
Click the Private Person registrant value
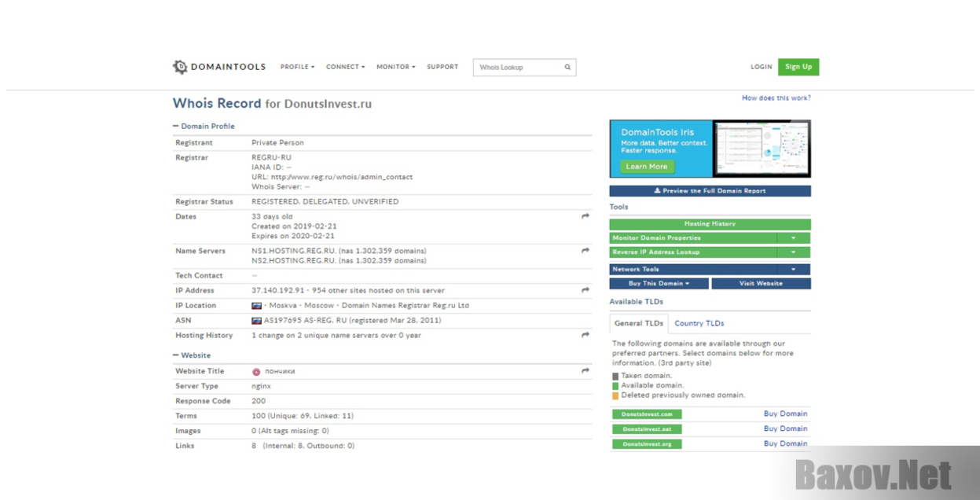pyautogui.click(x=277, y=142)
